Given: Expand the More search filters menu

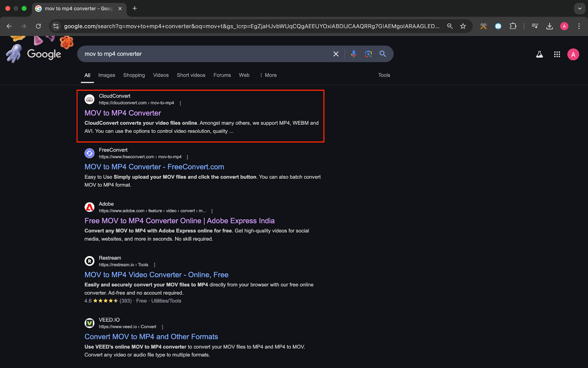Looking at the screenshot, I should point(268,75).
